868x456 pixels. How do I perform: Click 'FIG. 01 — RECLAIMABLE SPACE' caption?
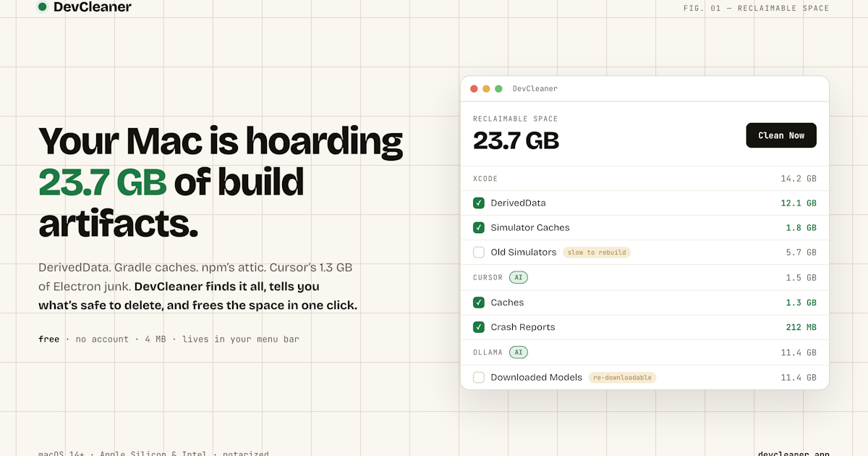coord(757,9)
